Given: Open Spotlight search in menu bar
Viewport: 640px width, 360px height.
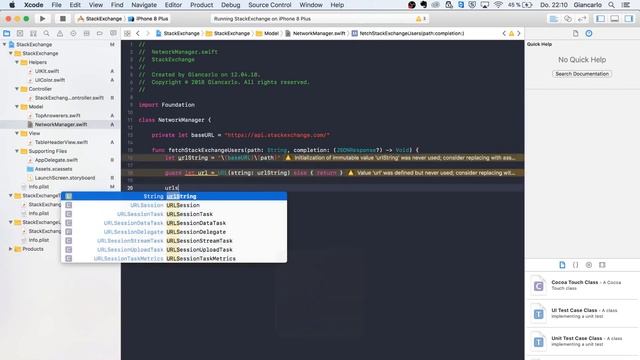Looking at the screenshot, I should (x=611, y=5).
